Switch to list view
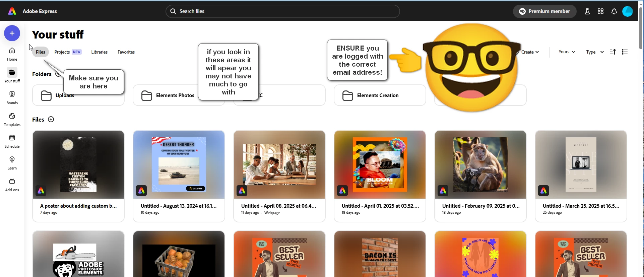Image resolution: width=644 pixels, height=277 pixels. 625,52
